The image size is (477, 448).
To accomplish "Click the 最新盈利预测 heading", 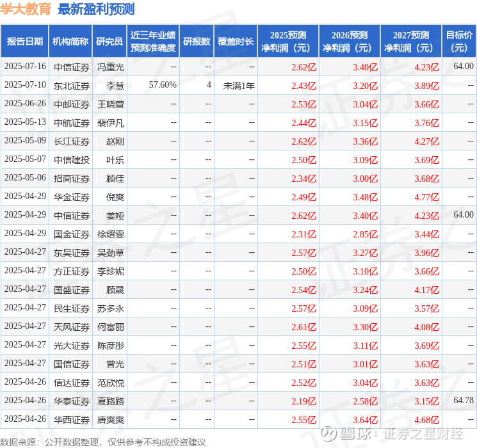I will pos(96,9).
